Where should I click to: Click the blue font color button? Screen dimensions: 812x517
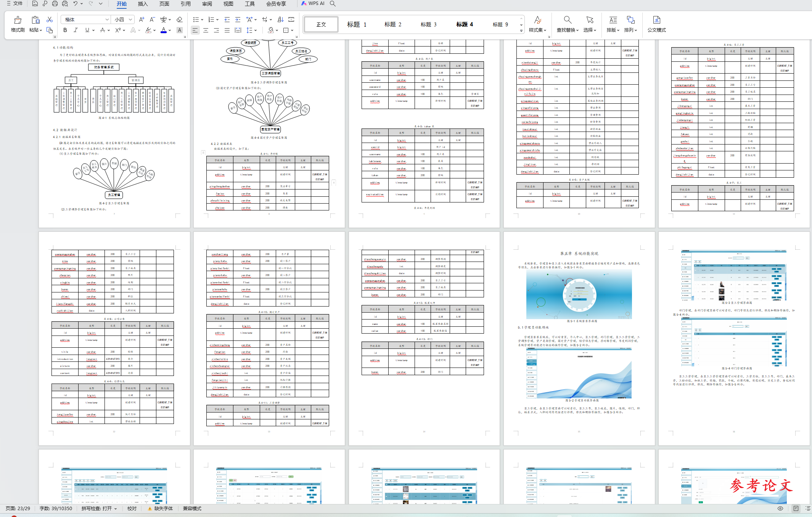coord(164,30)
